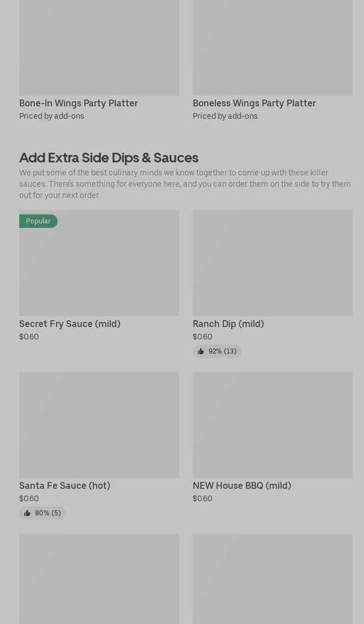The width and height of the screenshot is (364, 624).
Task: Click Santa Fe Sauce product image
Action: click(x=99, y=425)
